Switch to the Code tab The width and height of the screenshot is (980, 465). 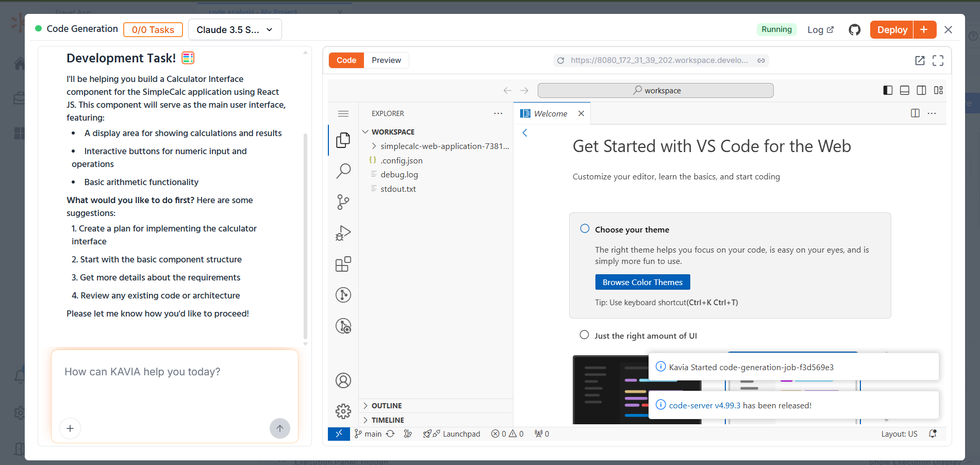346,60
